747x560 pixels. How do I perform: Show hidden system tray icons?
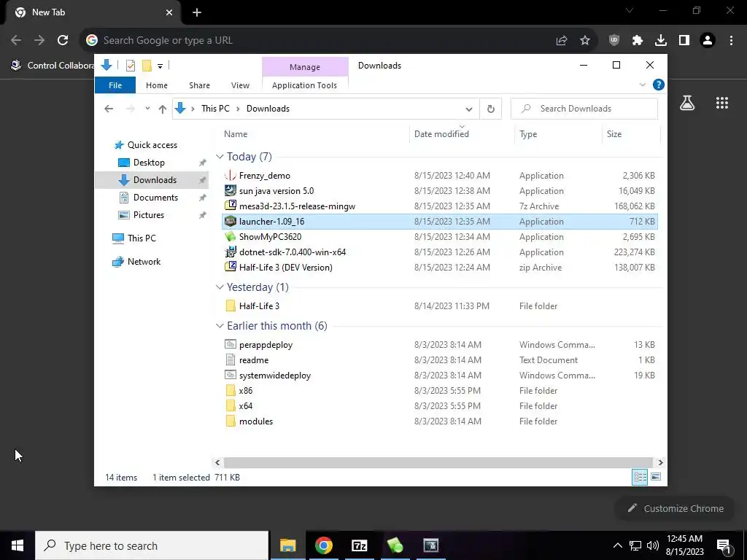pyautogui.click(x=617, y=545)
